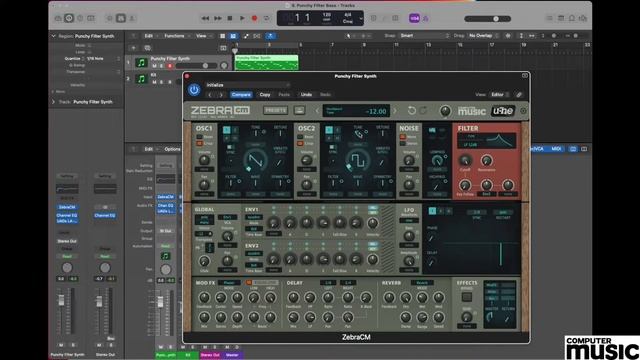Adjust the master volume slider in control bar
This screenshot has height=360, width=640.
(x=488, y=19)
